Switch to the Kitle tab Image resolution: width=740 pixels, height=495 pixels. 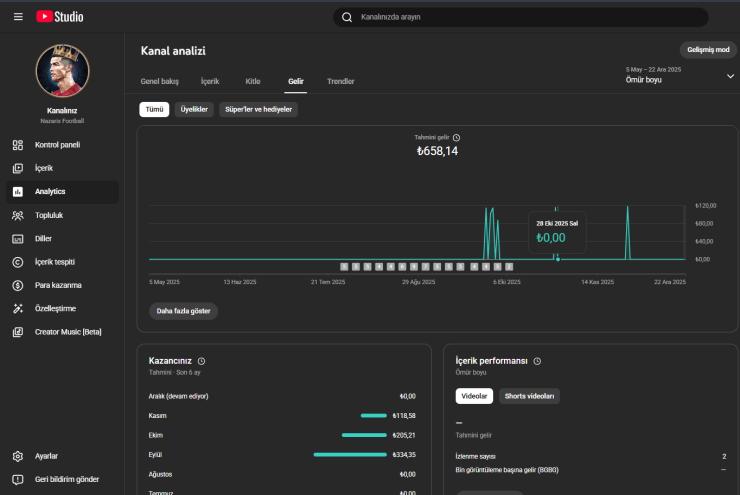(x=253, y=81)
